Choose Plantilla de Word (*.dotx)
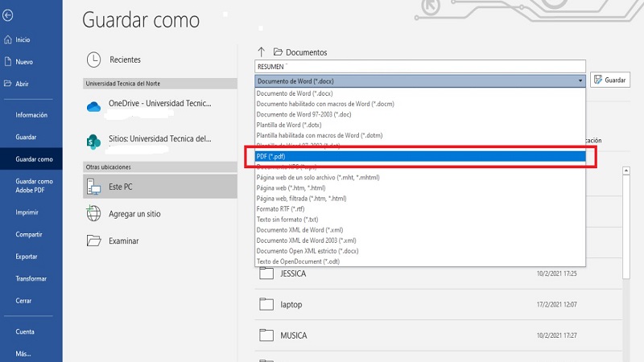This screenshot has width=644, height=362. click(419, 125)
